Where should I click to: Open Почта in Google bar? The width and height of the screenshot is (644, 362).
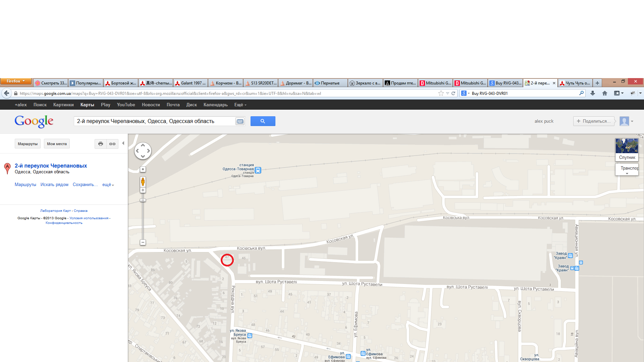click(173, 105)
